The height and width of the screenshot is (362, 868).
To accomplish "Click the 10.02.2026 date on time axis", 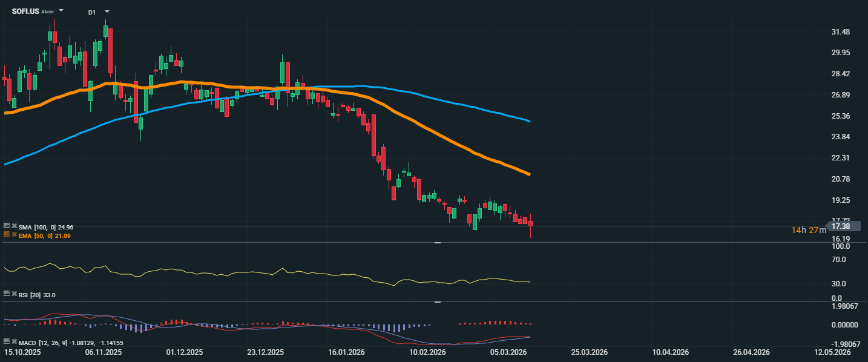I will (429, 352).
